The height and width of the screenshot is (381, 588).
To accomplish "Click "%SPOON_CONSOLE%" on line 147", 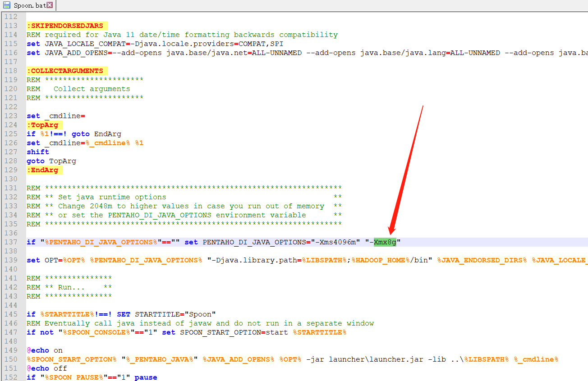I will pyautogui.click(x=96, y=332).
